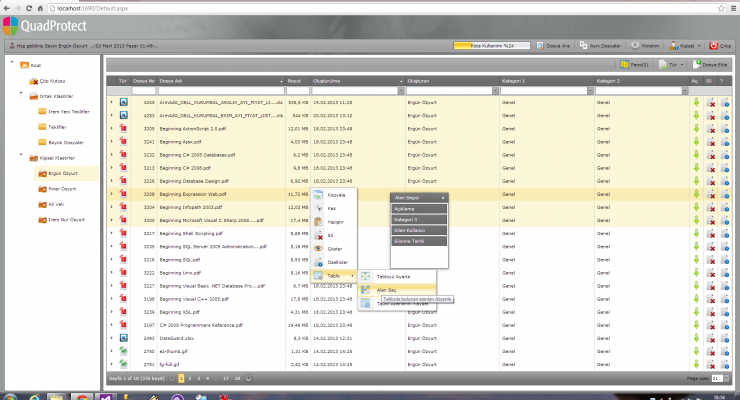Select the Root home folder icon

tap(25, 65)
